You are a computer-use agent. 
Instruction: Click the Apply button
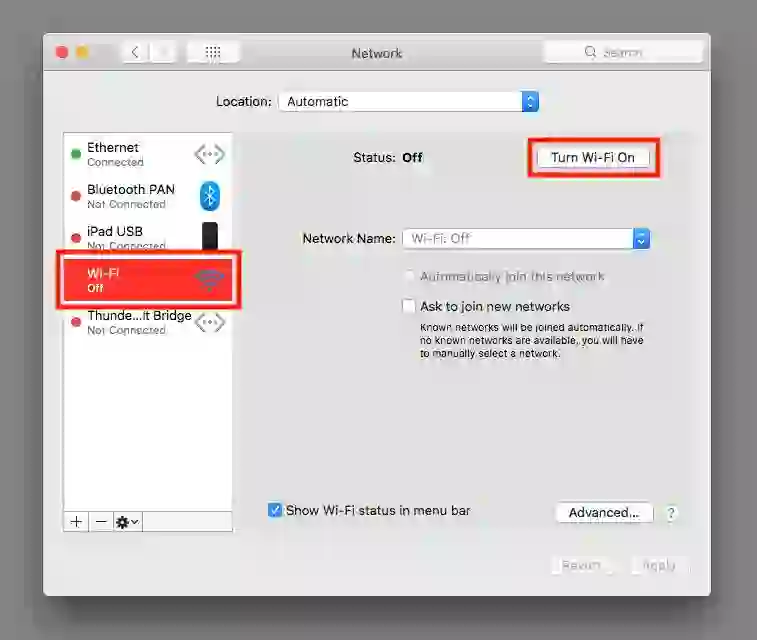pos(659,565)
